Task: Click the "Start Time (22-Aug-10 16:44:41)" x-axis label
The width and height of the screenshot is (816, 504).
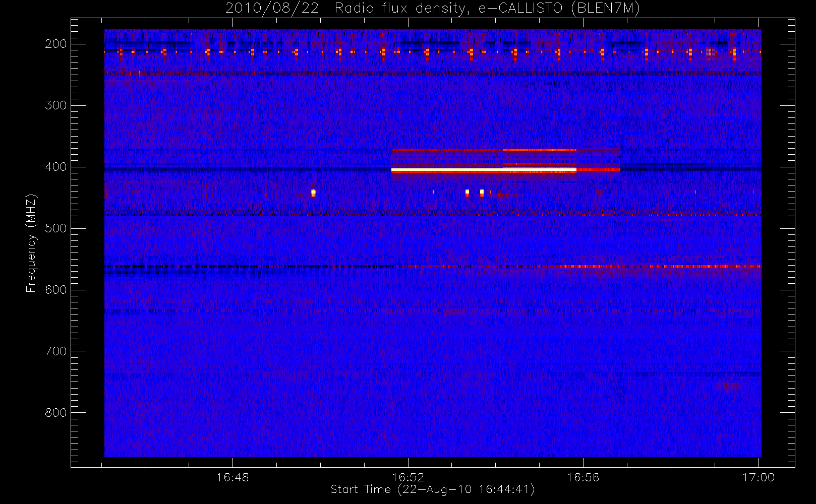Action: 432,489
